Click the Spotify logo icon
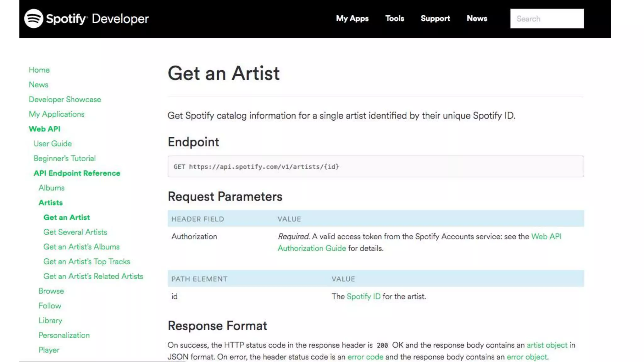Viewport: 644px width, 362px height. pyautogui.click(x=34, y=19)
